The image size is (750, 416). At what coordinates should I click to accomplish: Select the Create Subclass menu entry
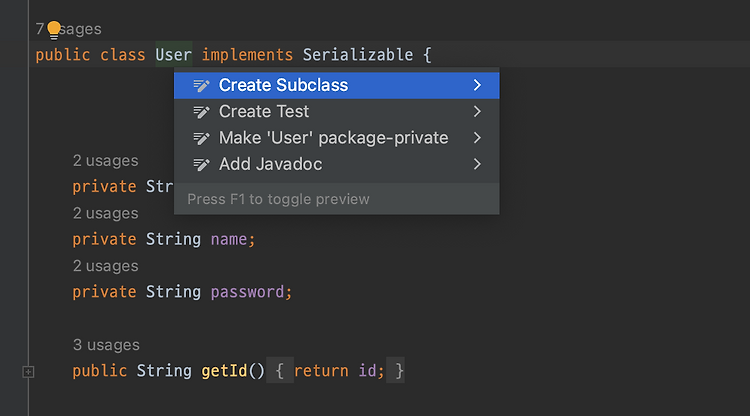(x=283, y=85)
